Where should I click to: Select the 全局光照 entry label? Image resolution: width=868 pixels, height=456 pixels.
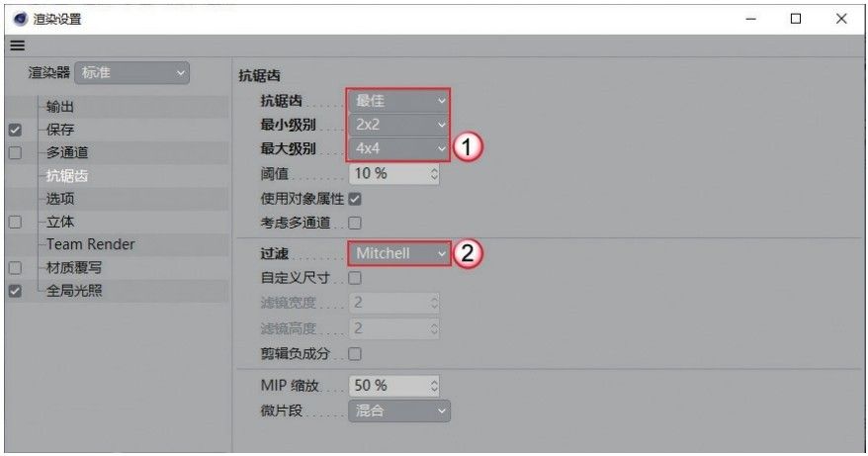(x=74, y=291)
